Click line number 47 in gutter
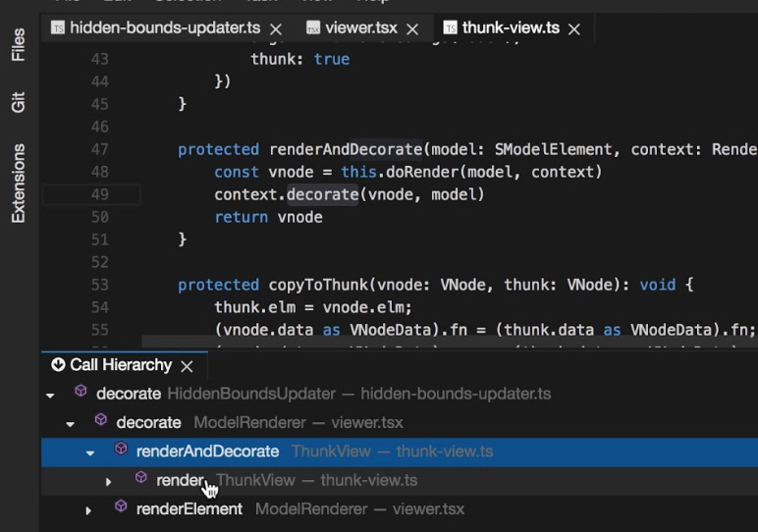This screenshot has height=532, width=758. click(x=99, y=149)
